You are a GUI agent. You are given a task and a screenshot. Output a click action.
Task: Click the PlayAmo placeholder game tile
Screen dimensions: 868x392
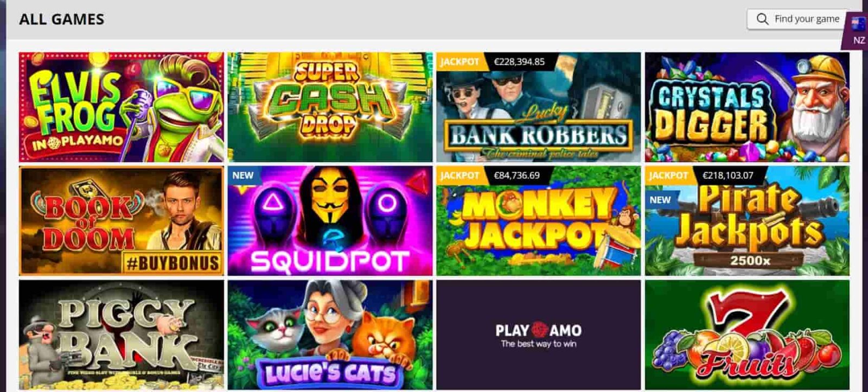pyautogui.click(x=539, y=334)
